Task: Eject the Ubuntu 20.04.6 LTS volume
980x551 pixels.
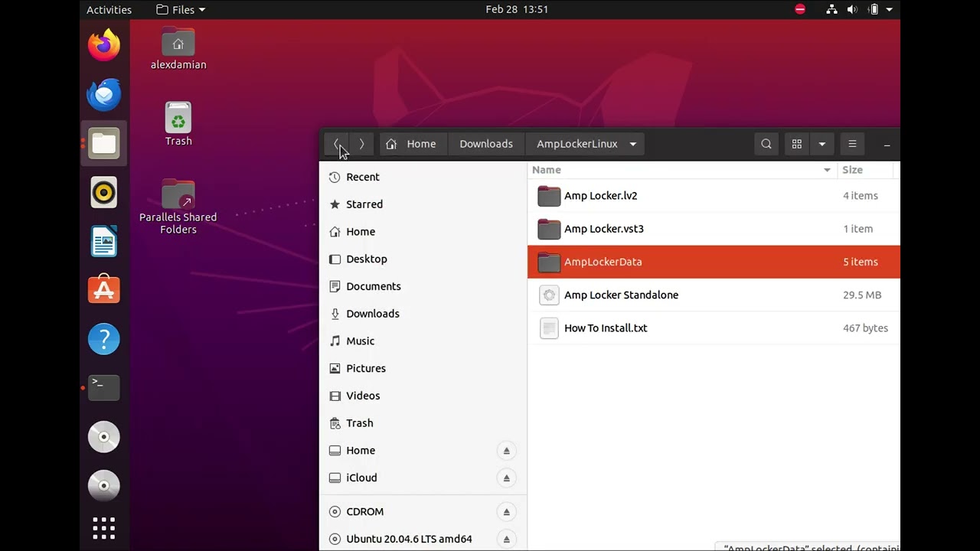Action: 506,540
